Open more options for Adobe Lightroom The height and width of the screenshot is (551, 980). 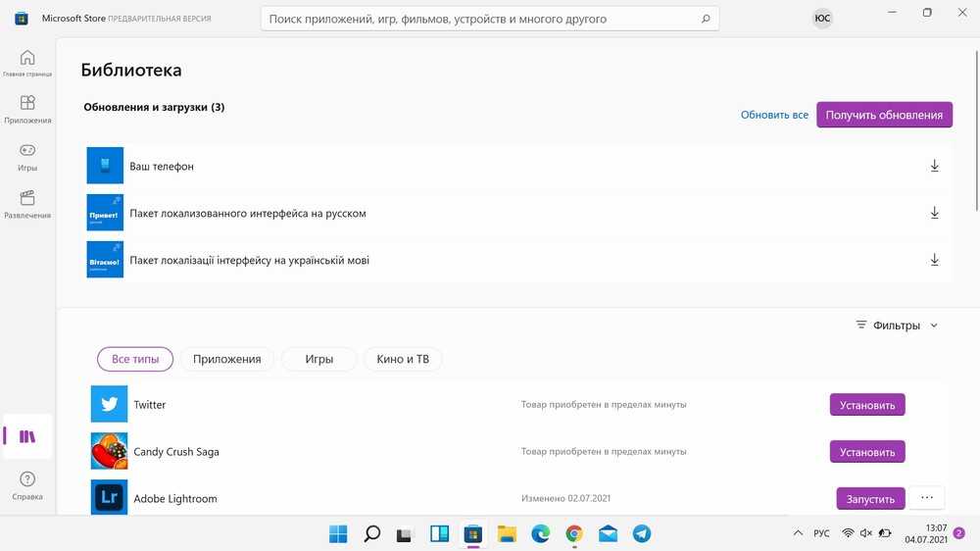click(926, 498)
